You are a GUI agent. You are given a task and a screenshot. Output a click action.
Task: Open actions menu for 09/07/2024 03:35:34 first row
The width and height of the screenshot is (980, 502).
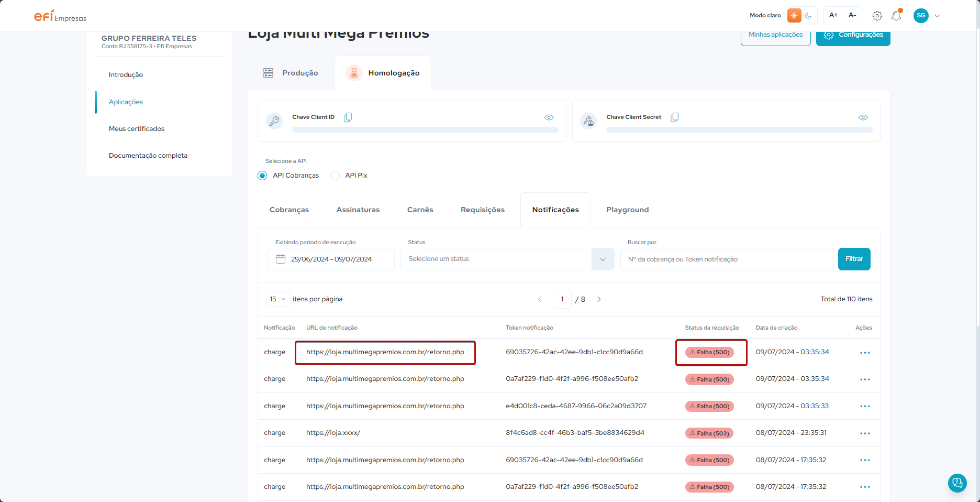pos(865,353)
